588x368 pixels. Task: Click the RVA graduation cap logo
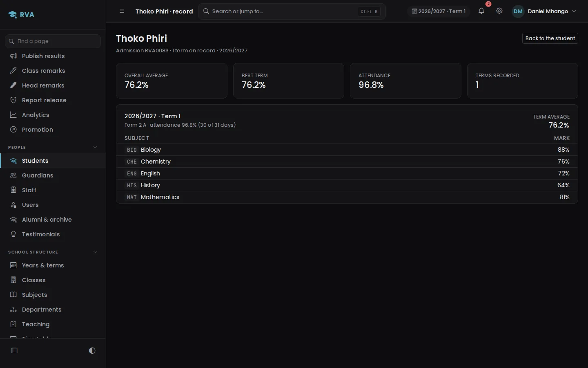pos(13,14)
